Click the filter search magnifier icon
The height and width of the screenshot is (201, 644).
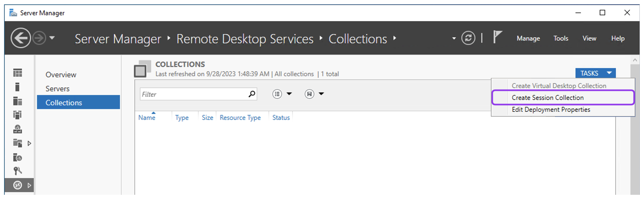[x=252, y=94]
